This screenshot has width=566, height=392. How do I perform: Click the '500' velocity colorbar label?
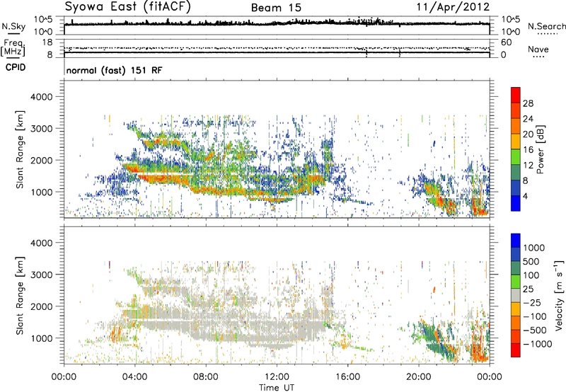tap(531, 261)
